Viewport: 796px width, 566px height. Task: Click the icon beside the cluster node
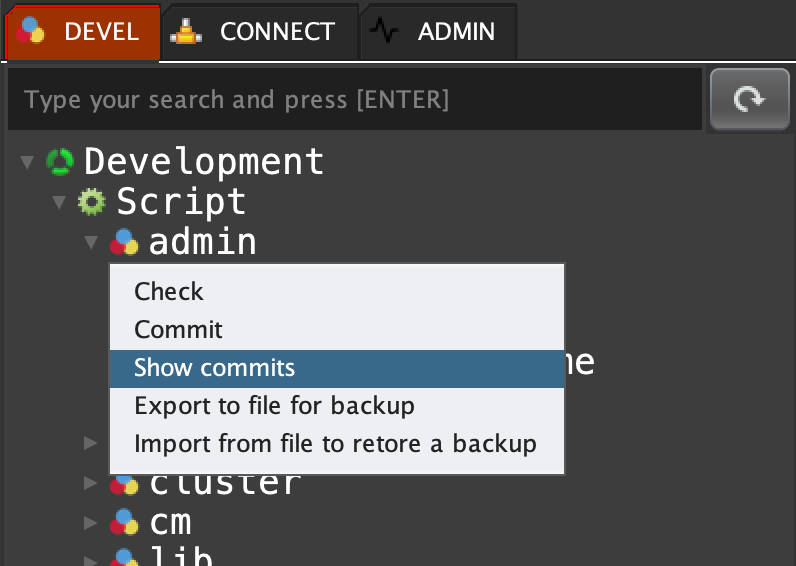[x=124, y=484]
